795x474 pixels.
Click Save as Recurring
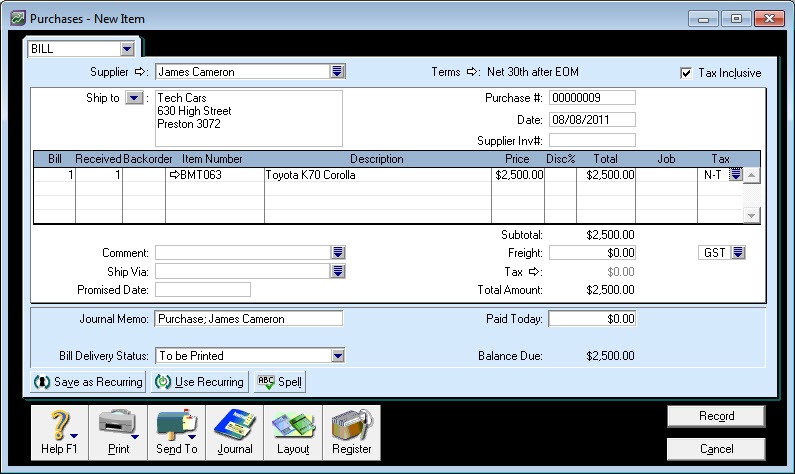(x=88, y=382)
